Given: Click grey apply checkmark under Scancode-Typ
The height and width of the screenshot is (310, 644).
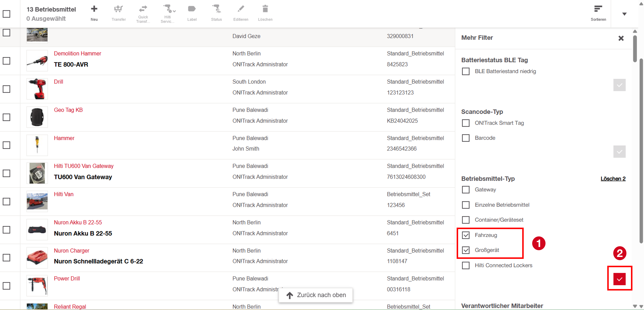Looking at the screenshot, I should [620, 152].
